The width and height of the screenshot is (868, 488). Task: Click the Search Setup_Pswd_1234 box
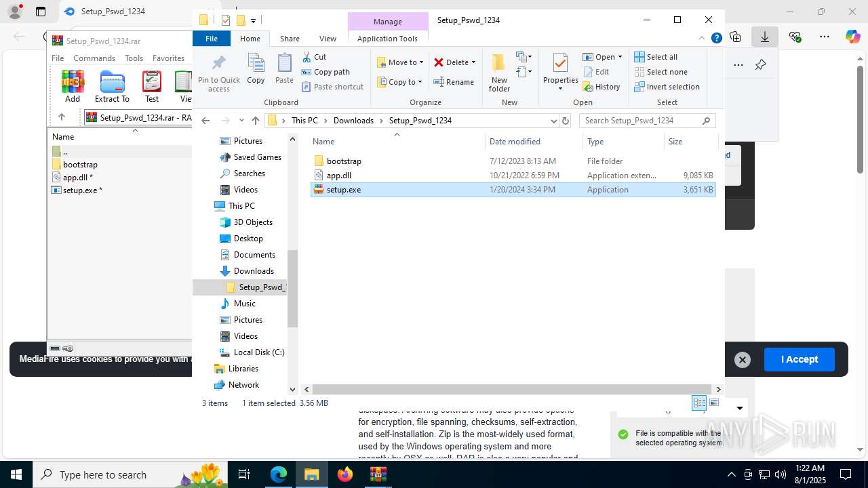click(x=647, y=121)
